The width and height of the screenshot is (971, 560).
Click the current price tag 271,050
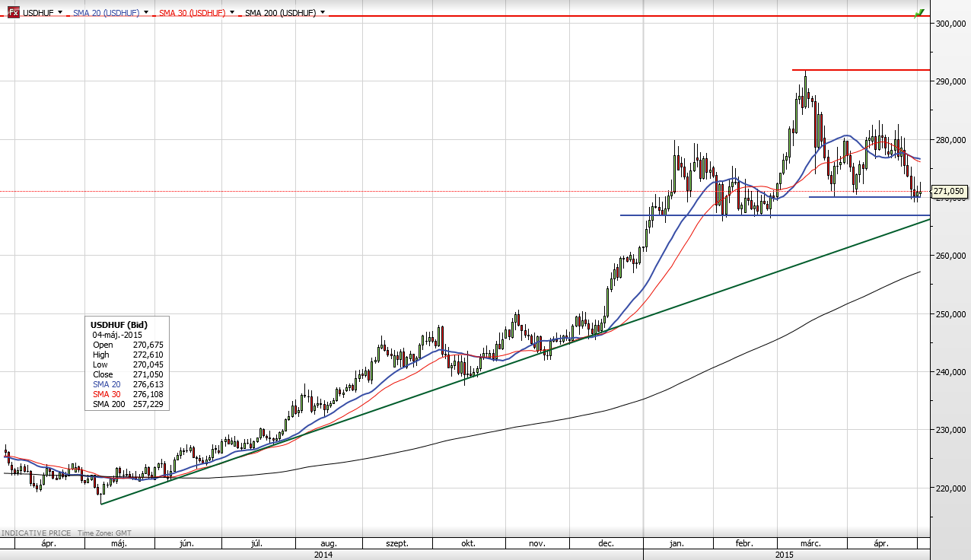(949, 191)
